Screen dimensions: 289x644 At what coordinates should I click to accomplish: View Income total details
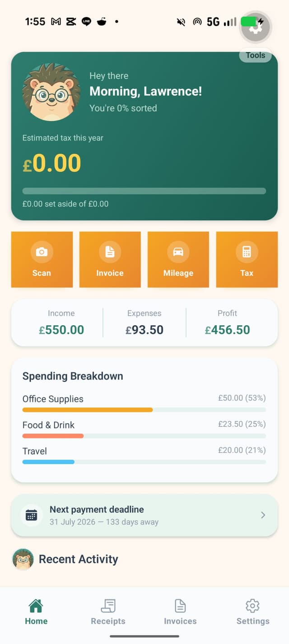61,322
